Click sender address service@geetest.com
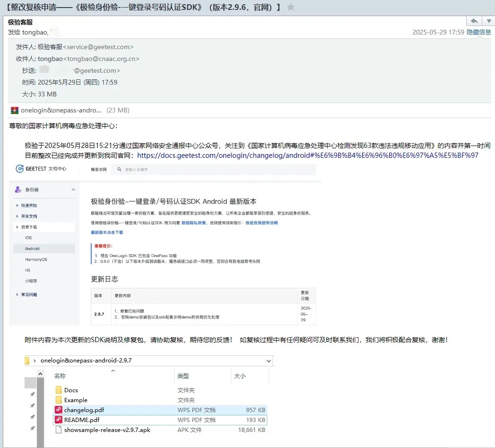495x448 pixels. tap(98, 47)
